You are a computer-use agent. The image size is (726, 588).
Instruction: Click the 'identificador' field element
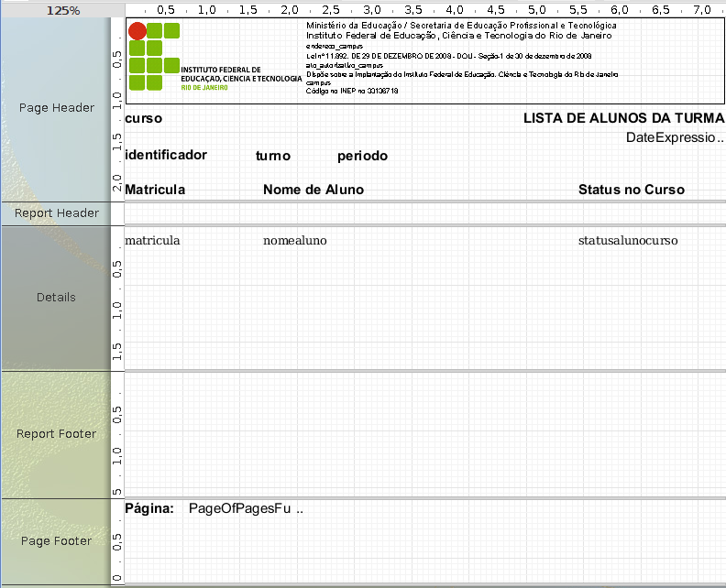tap(166, 155)
